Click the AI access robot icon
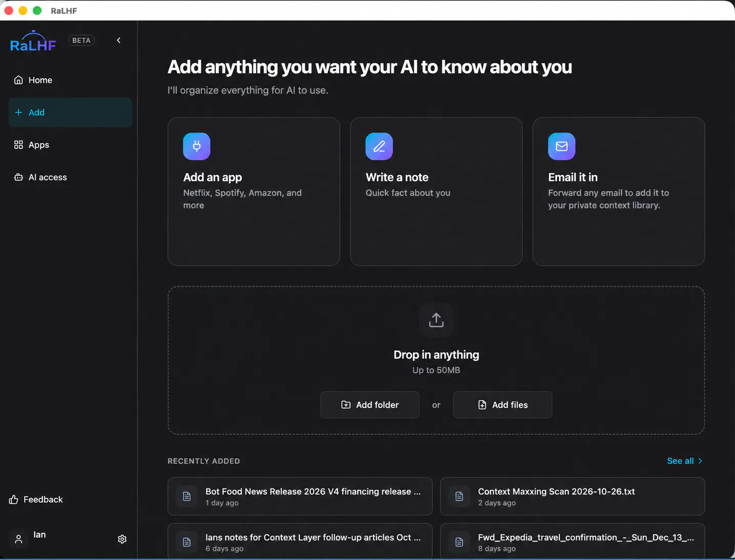This screenshot has height=560, width=735. click(x=18, y=177)
